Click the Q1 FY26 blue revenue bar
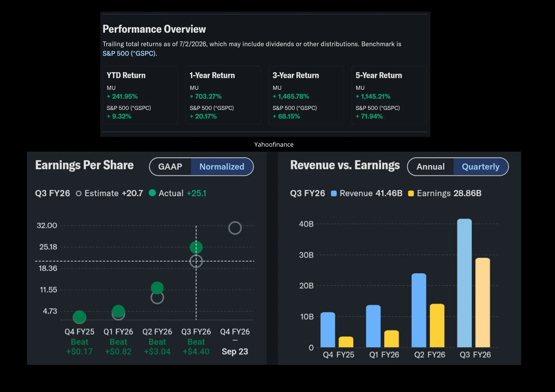The height and width of the screenshot is (392, 555). point(373,326)
